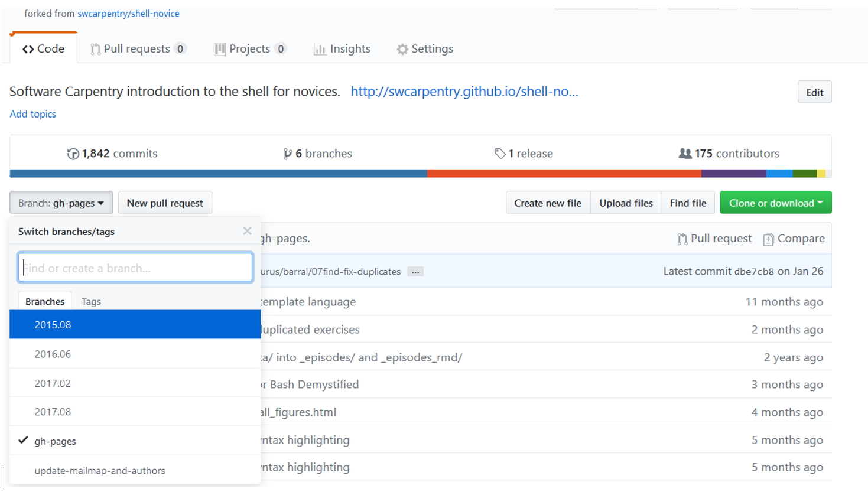The image size is (868, 492).
Task: Click the '2 years ago' timestamp
Action: [x=794, y=357]
